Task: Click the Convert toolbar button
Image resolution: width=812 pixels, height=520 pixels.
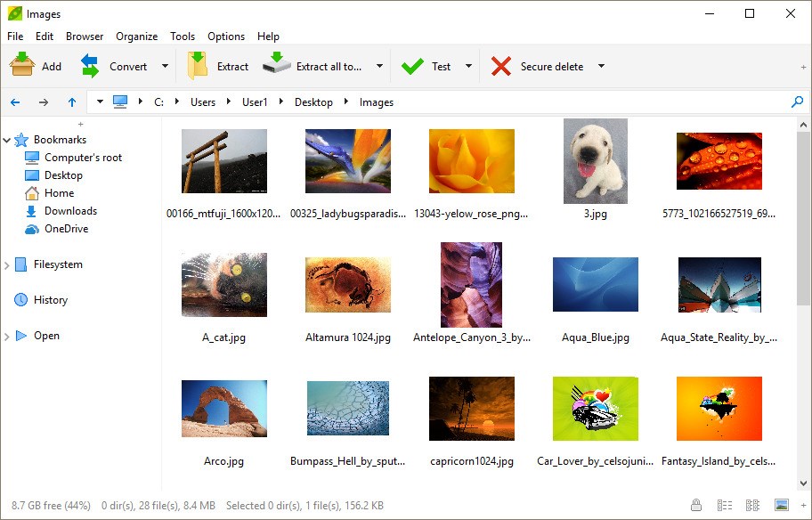Action: [x=114, y=66]
